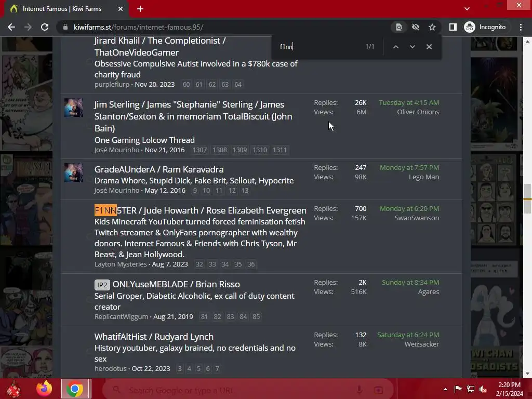Open author ReplicantWiggum's profile

121,317
